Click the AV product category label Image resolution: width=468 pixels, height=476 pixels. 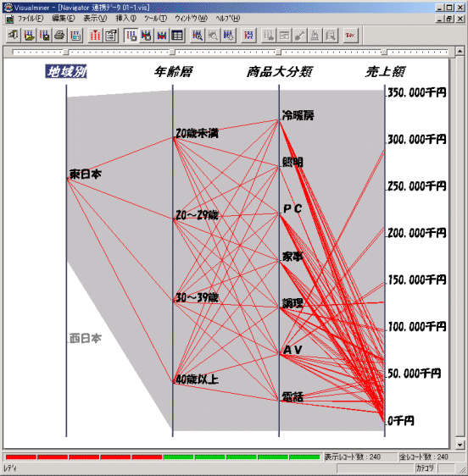[292, 350]
